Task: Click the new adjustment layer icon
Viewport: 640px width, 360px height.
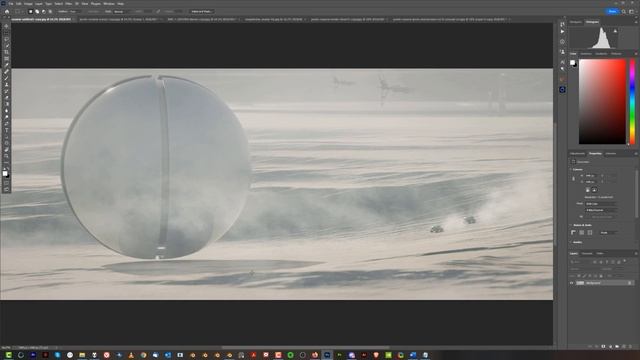Action: pyautogui.click(x=610, y=347)
